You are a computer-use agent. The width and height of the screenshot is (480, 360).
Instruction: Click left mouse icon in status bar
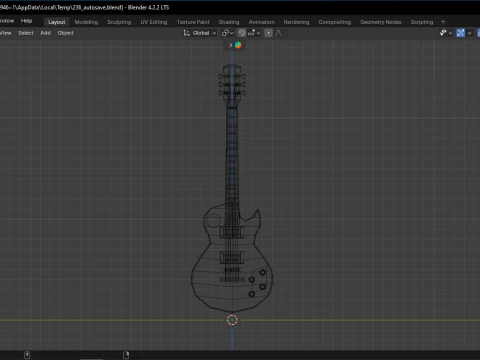coord(27,355)
